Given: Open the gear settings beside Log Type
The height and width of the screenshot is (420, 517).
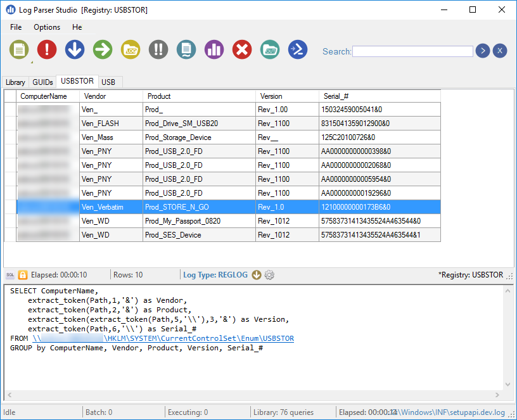Looking at the screenshot, I should tap(269, 275).
